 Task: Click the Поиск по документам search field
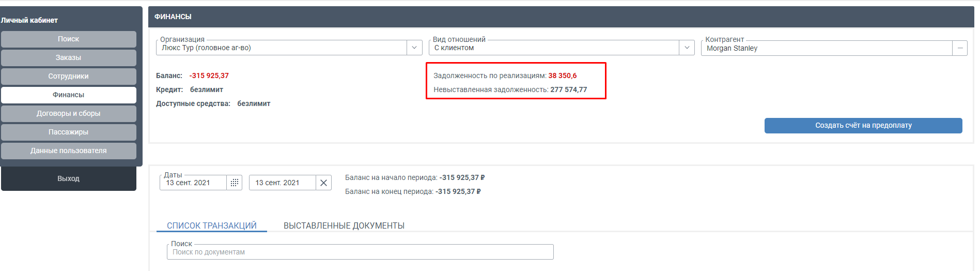tap(360, 252)
